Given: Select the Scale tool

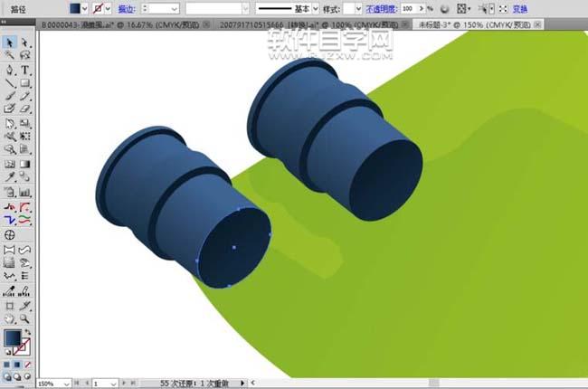Looking at the screenshot, I should [24, 123].
